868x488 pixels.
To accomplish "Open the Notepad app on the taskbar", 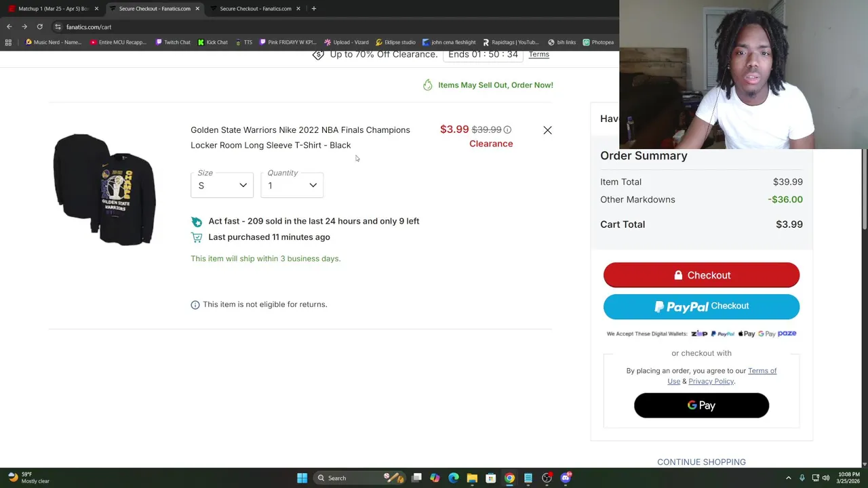I will (528, 478).
